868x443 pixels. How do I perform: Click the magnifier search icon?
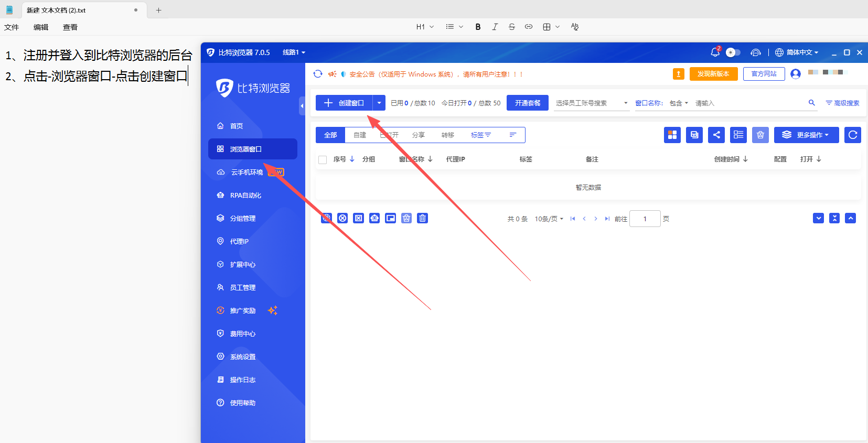[x=811, y=103]
